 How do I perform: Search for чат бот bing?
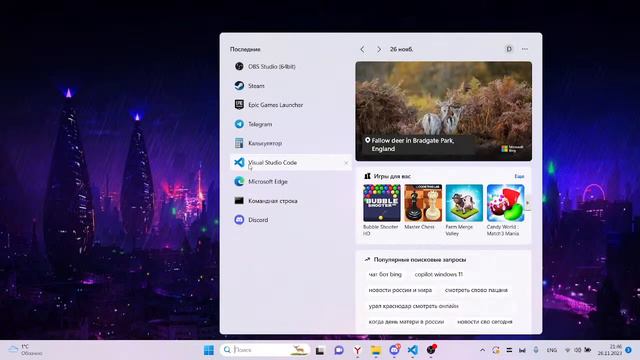click(385, 275)
